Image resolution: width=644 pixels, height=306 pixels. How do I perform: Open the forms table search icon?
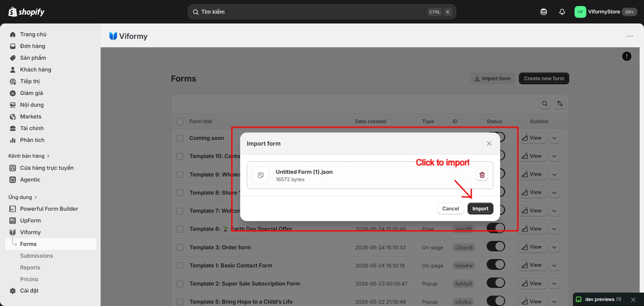[x=545, y=103]
